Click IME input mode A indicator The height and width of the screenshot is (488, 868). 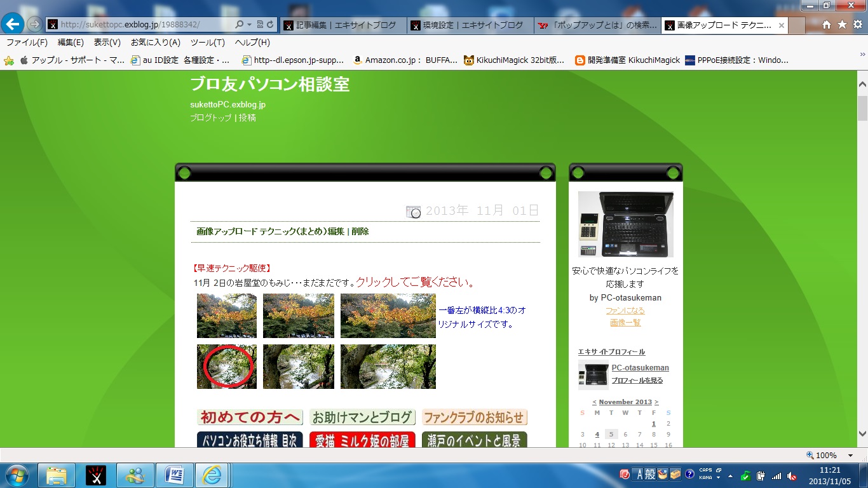(639, 475)
